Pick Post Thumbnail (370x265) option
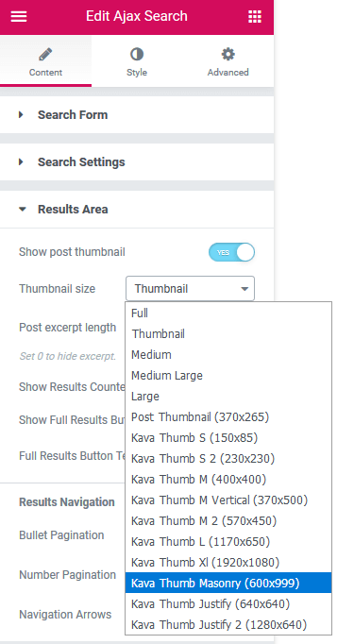This screenshot has height=644, width=354. 228,416
